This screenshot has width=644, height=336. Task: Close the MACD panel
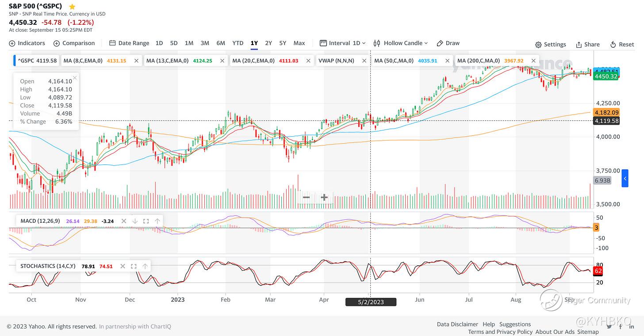pos(124,221)
